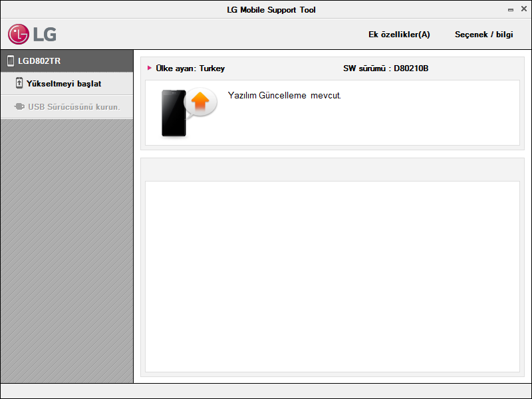The height and width of the screenshot is (399, 532).
Task: Click SW sürümü : D80210B text
Action: click(x=386, y=68)
